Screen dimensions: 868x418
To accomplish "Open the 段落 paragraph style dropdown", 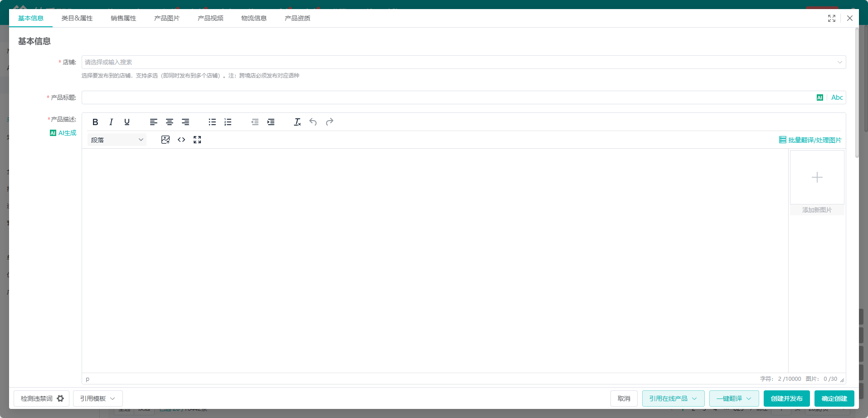I will pyautogui.click(x=117, y=140).
